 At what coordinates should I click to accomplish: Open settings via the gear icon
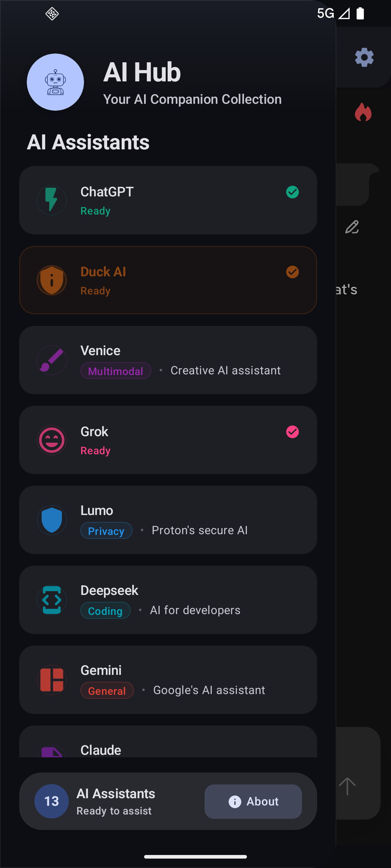point(364,57)
